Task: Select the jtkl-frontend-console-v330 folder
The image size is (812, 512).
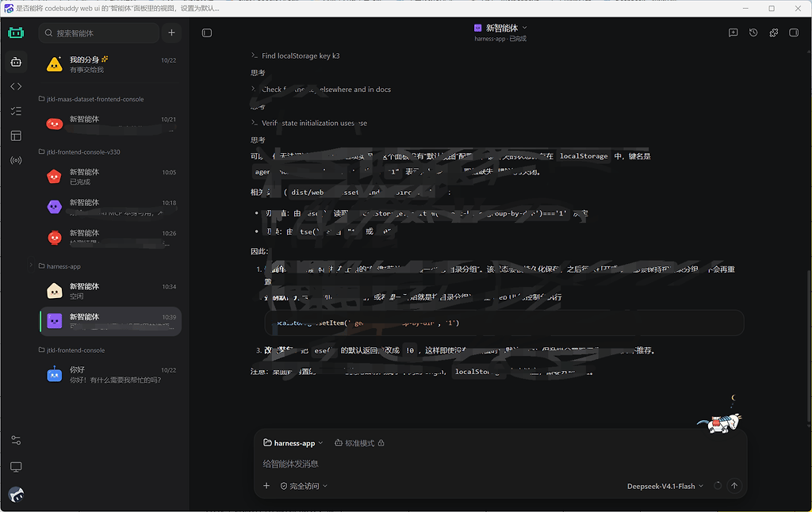Action: click(x=80, y=151)
